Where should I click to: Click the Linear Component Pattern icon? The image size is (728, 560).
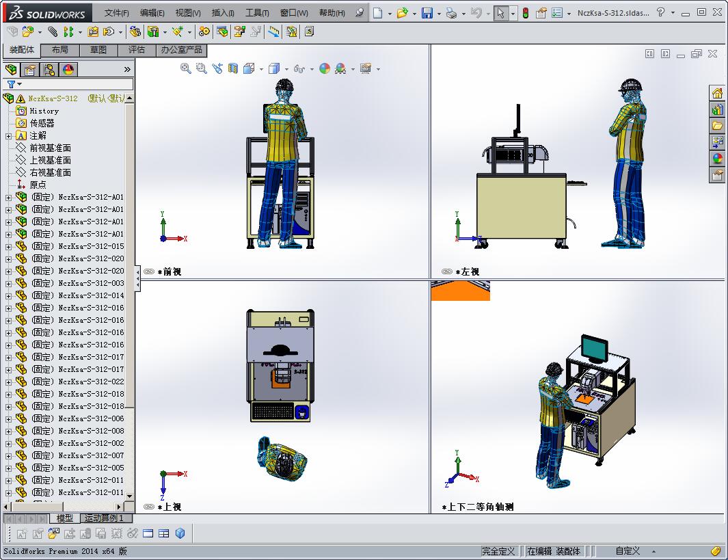click(69, 31)
